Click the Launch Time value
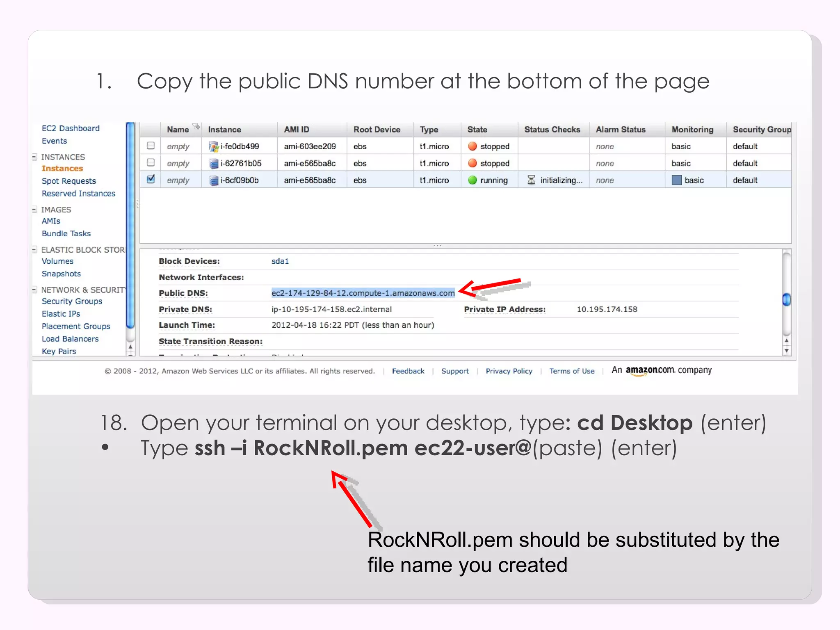Viewport: 840px width, 630px height. point(353,325)
